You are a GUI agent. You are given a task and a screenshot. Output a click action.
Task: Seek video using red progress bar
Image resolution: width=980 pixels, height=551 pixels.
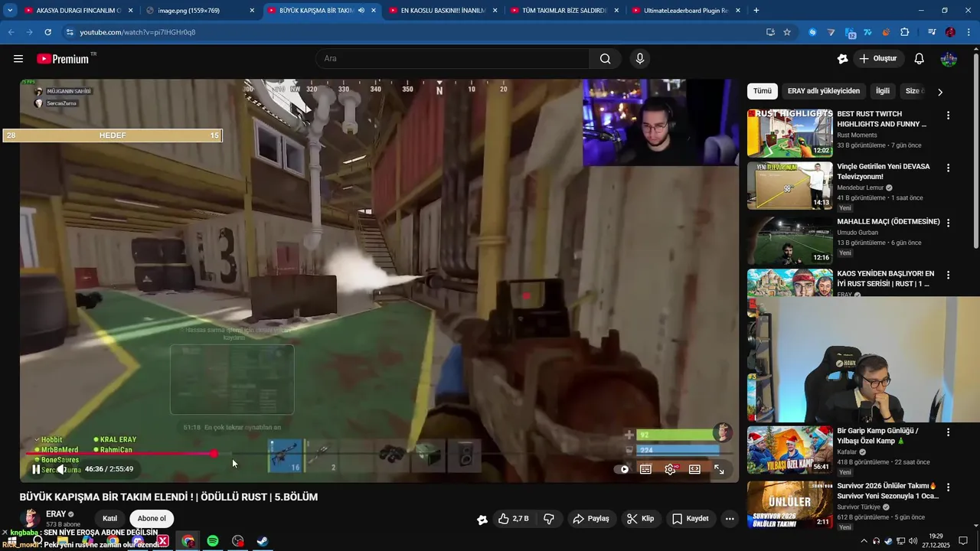tap(379, 454)
